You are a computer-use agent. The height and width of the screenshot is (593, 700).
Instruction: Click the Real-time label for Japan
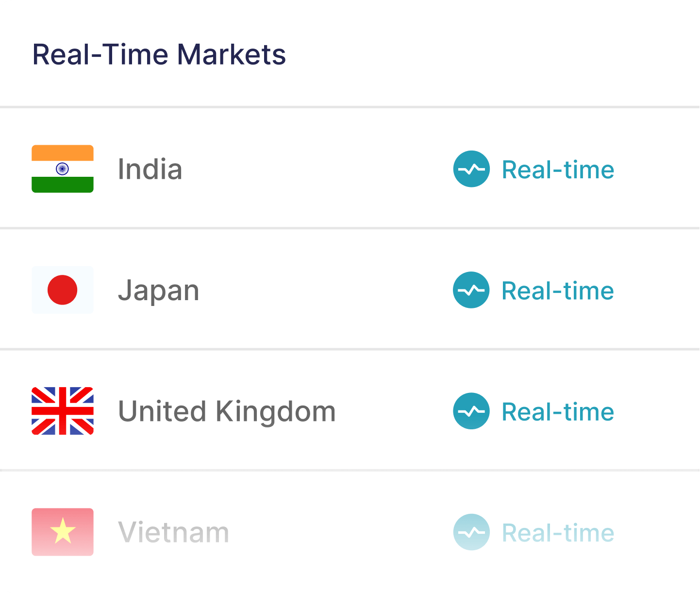point(558,290)
